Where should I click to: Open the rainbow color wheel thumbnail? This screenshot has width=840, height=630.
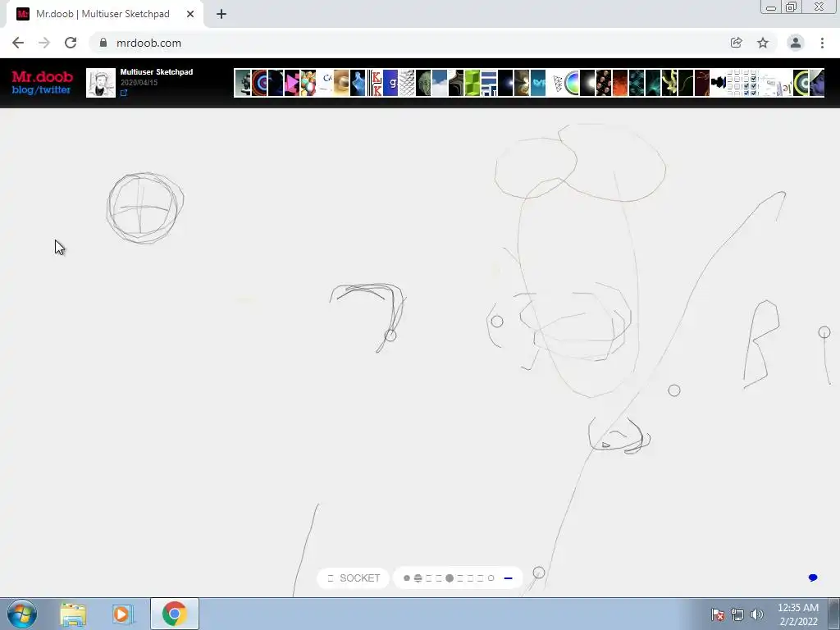572,83
